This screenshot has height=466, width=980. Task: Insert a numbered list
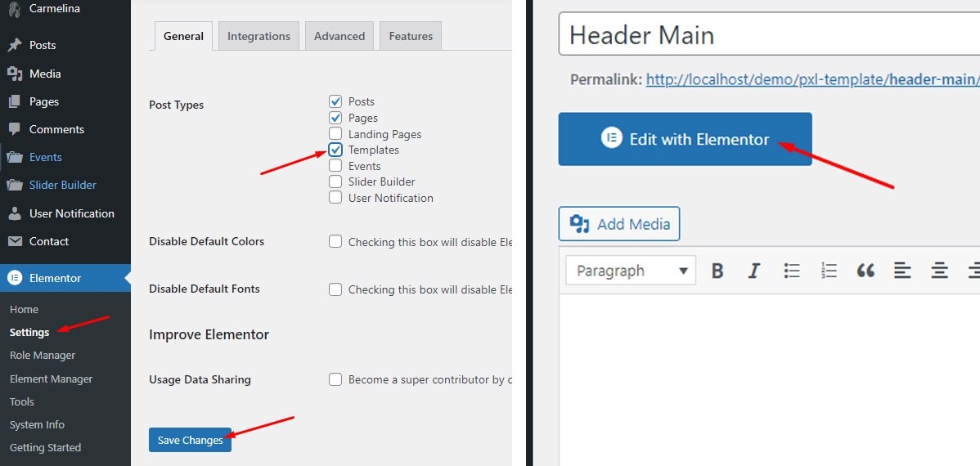click(x=829, y=271)
